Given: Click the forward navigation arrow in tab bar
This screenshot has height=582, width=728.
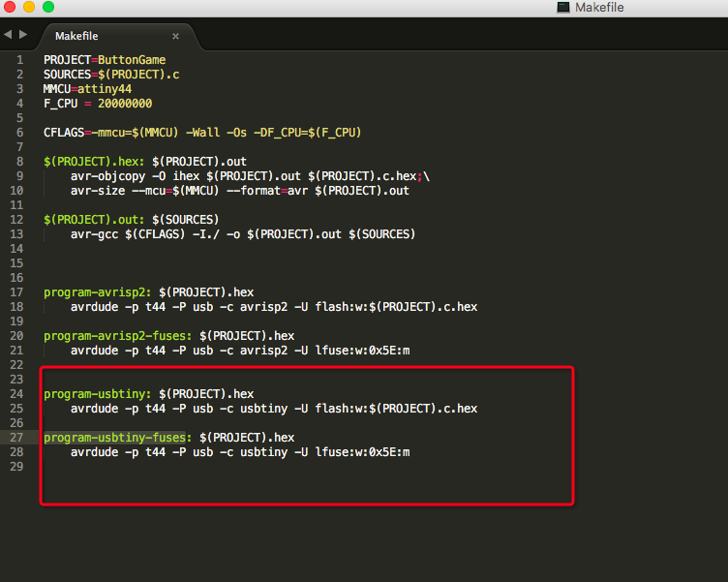Looking at the screenshot, I should click(23, 34).
